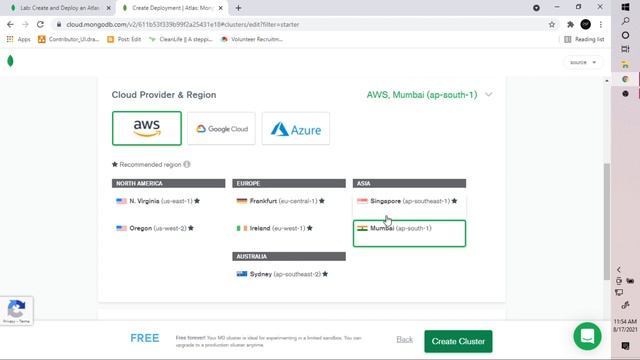Viewport: 640px width, 360px height.
Task: Click the MongoDB leaf logo
Action: click(10, 61)
